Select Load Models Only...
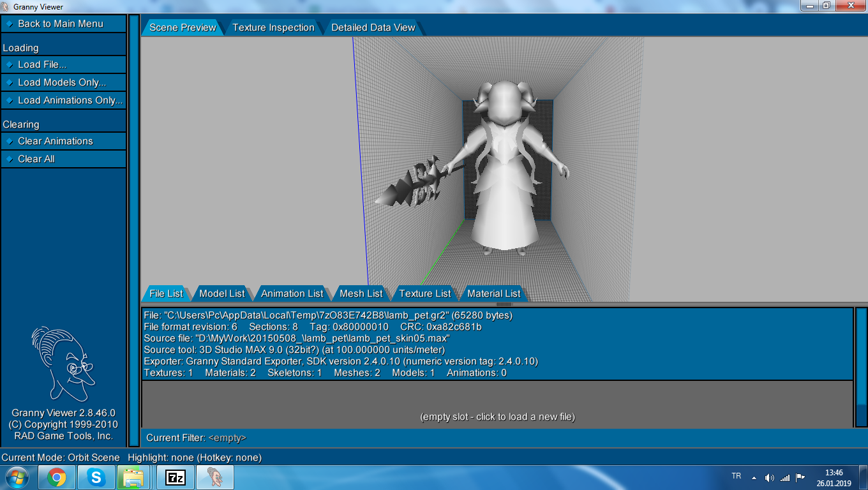868x490 pixels. pyautogui.click(x=62, y=82)
